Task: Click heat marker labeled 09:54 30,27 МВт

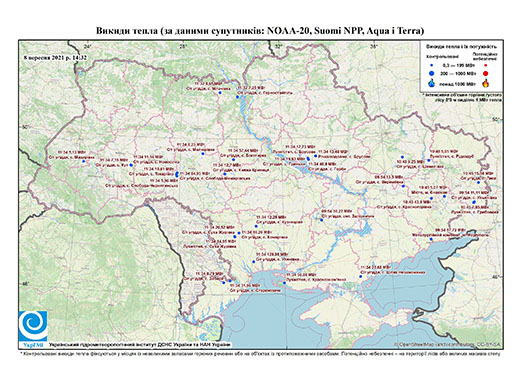Action: 322,220
